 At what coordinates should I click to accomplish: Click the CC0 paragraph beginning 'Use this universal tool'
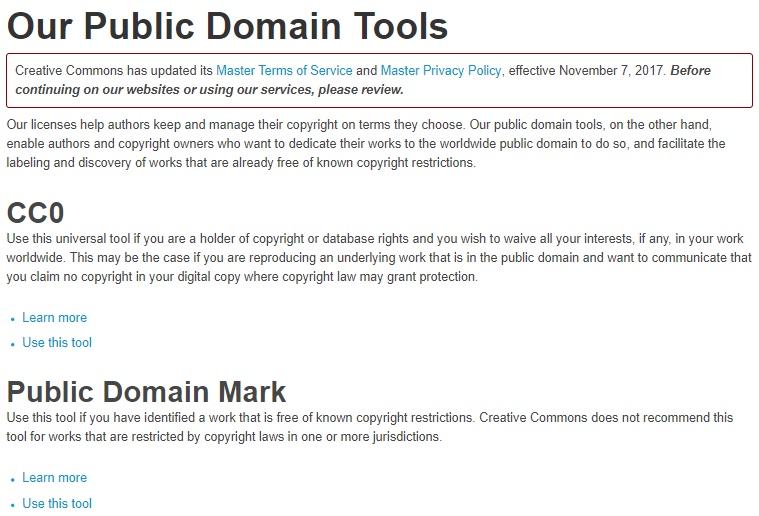[x=378, y=258]
